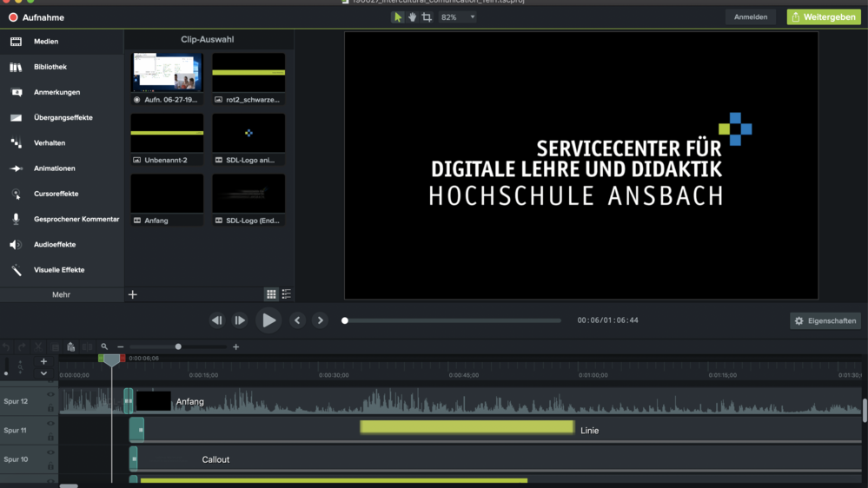868x488 pixels.
Task: Open the Medien tab
Action: coord(62,42)
